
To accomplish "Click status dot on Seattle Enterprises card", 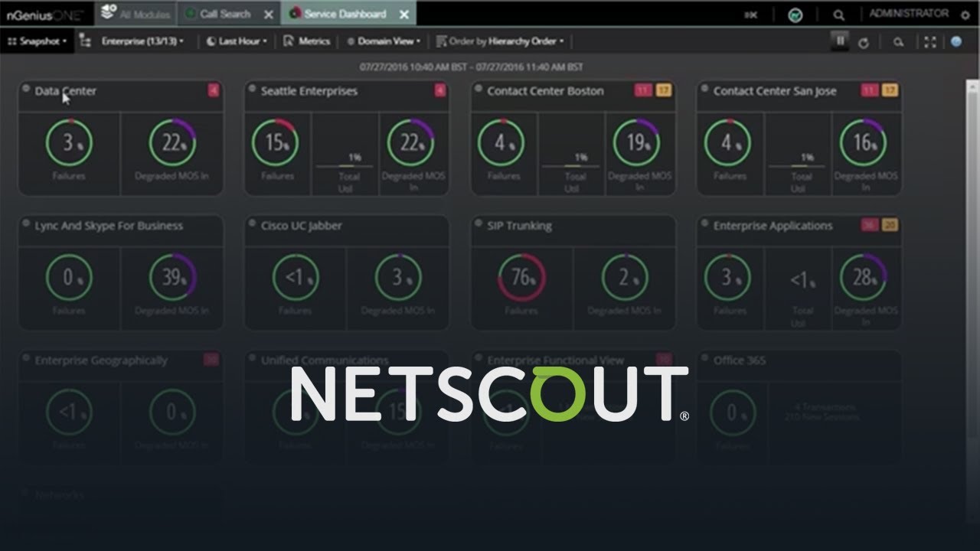I will coord(253,88).
